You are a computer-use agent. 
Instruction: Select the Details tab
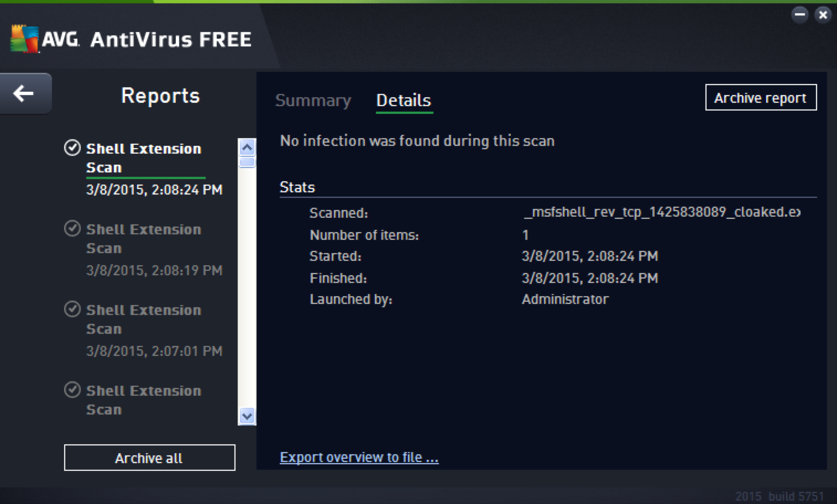pos(404,100)
